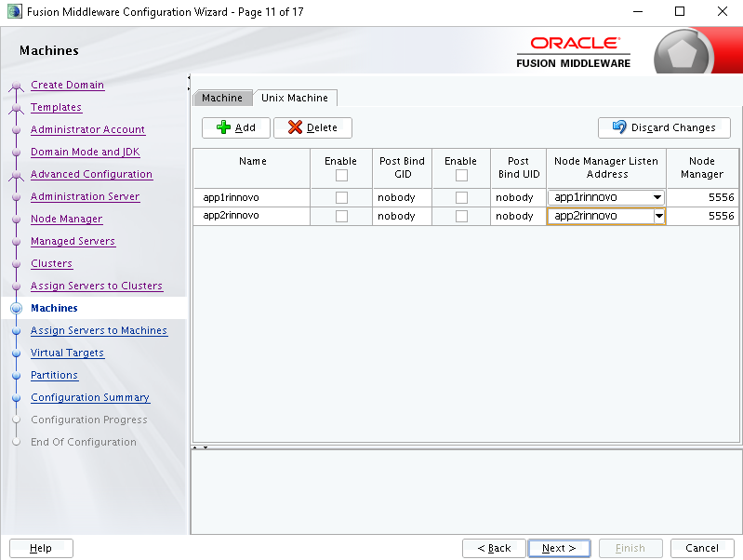Click the red X Delete icon
Image resolution: width=743 pixels, height=560 pixels.
pos(295,127)
